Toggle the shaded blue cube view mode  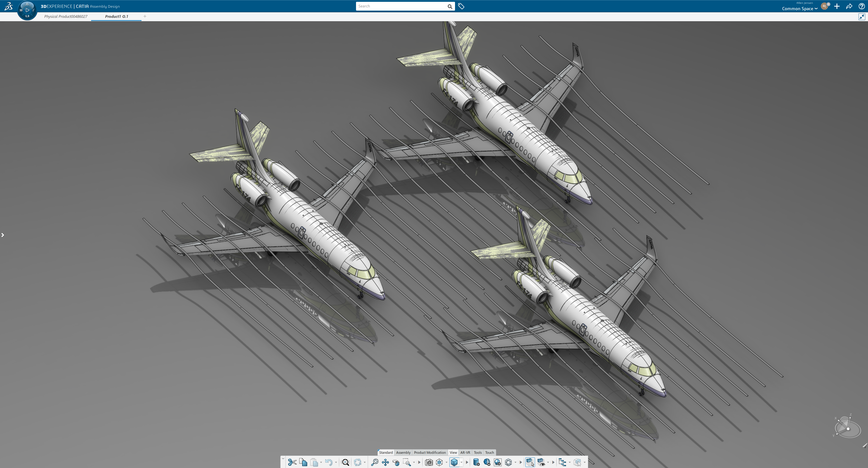tap(454, 462)
